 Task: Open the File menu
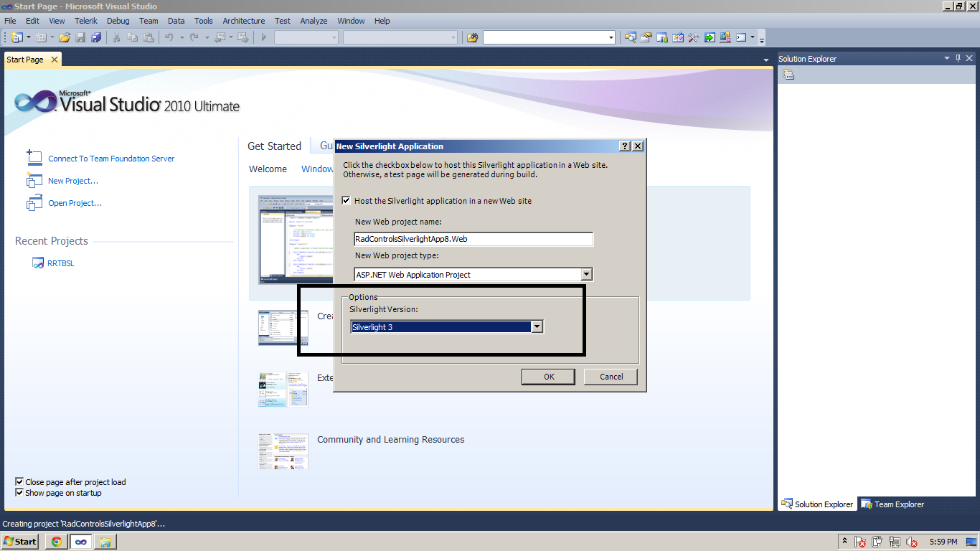pyautogui.click(x=10, y=21)
